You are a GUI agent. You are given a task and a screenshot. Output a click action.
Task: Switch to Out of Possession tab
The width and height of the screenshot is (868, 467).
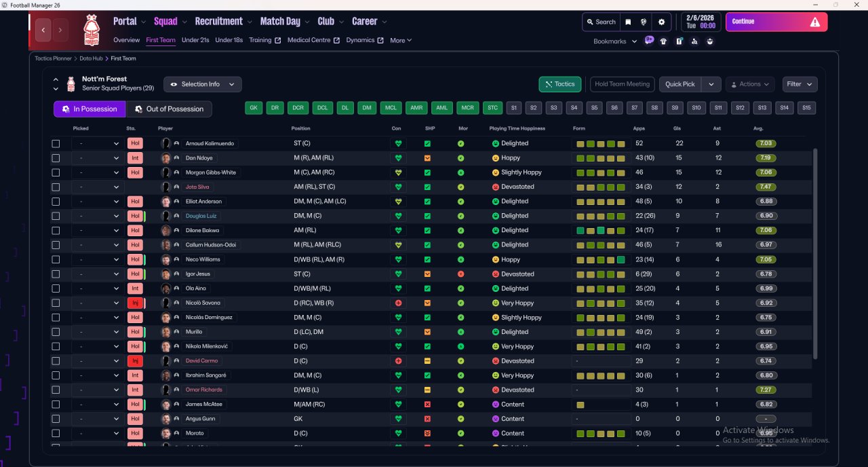click(x=169, y=109)
